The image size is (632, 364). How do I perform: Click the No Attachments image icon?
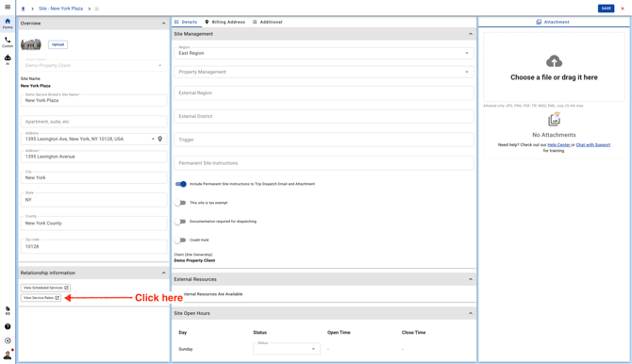pos(554,120)
